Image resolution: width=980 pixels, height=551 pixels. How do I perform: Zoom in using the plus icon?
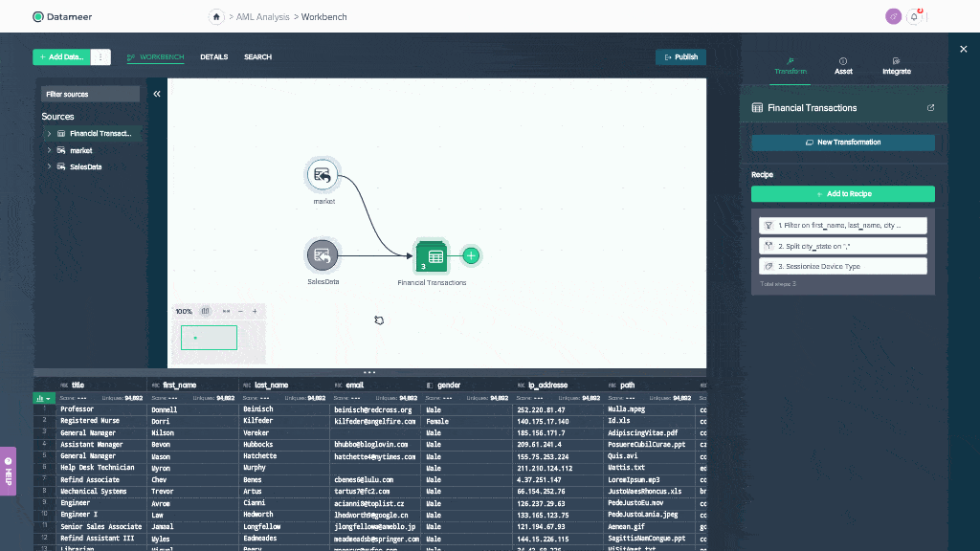point(255,311)
